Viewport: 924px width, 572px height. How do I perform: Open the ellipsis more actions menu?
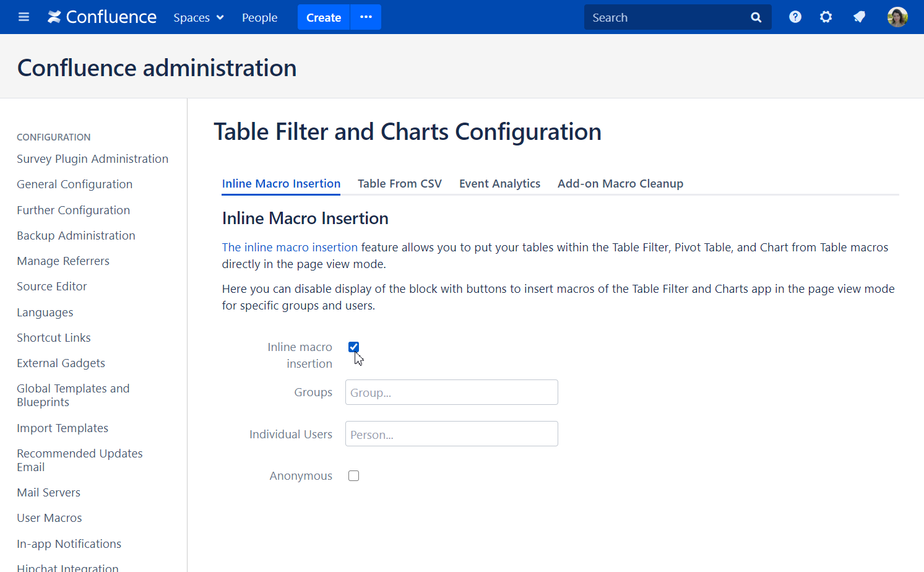coord(365,17)
